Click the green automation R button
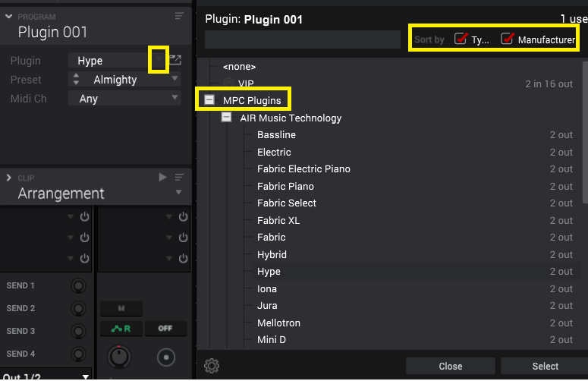 [121, 329]
